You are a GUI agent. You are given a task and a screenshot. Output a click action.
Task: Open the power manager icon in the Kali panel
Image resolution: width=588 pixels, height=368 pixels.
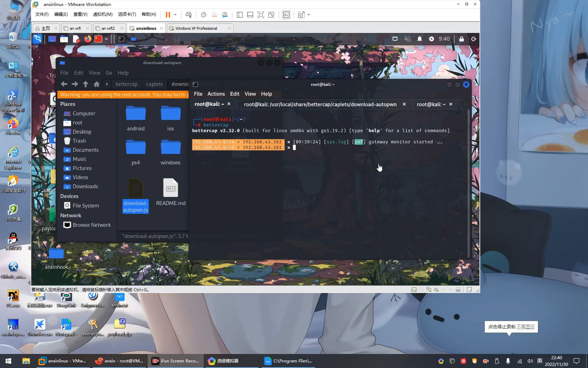(431, 39)
